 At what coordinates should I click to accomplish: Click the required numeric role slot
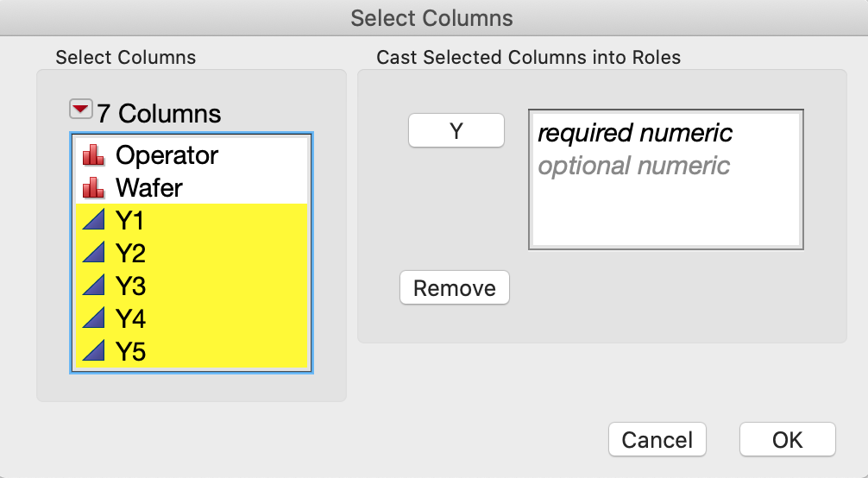coord(635,133)
